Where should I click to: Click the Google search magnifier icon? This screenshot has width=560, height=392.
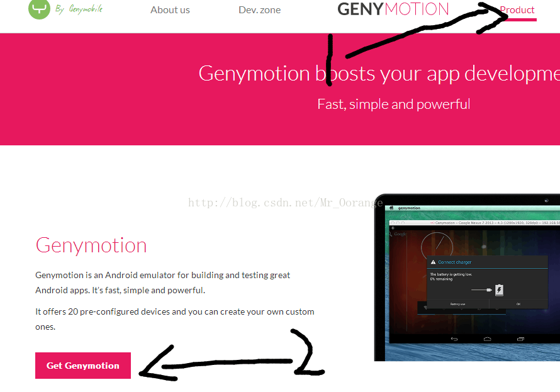point(390,234)
